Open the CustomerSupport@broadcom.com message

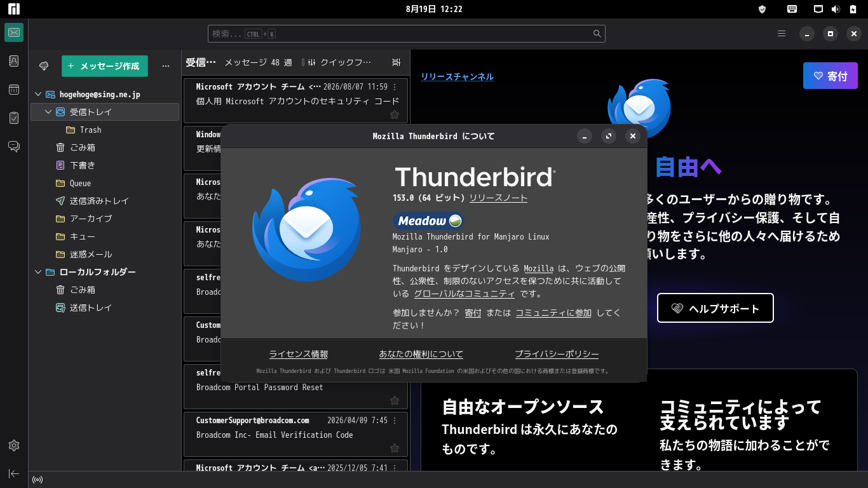pyautogui.click(x=295, y=433)
